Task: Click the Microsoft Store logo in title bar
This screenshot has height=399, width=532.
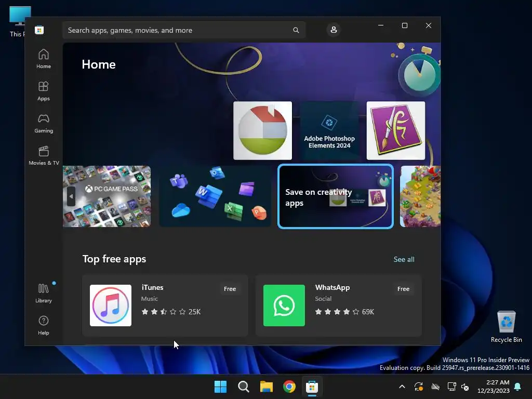Action: tap(39, 30)
